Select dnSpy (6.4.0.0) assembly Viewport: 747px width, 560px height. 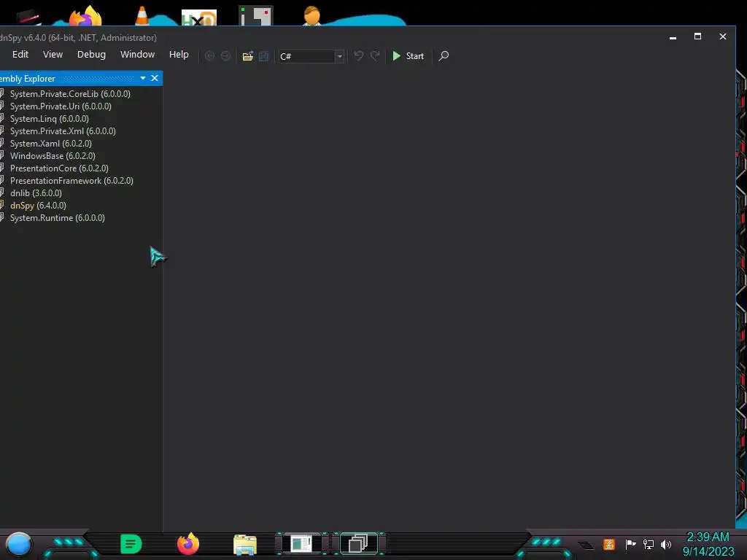tap(38, 205)
